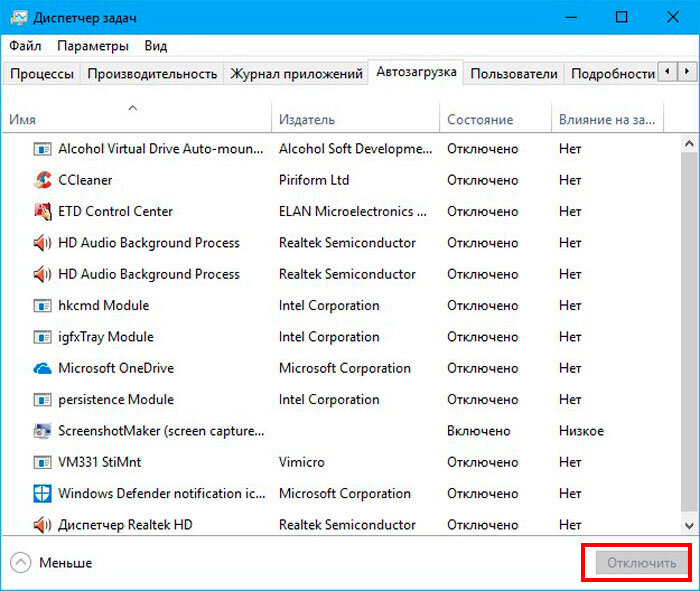
Task: Click the second HD Audio Background Process speaker icon
Action: 42,274
